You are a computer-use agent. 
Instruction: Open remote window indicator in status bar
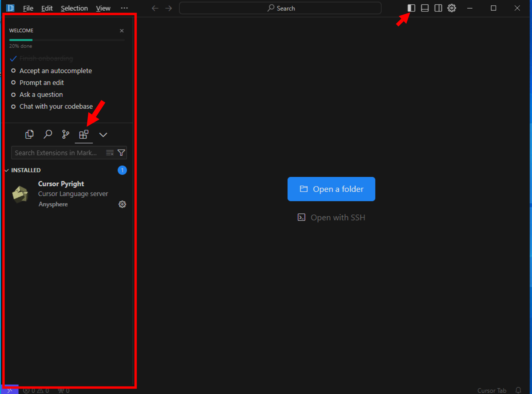[x=10, y=390]
